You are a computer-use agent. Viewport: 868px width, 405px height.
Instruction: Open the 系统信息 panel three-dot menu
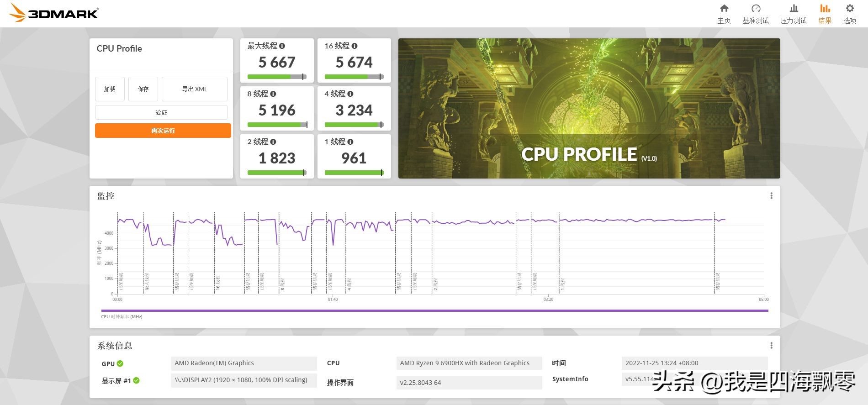[x=772, y=346]
